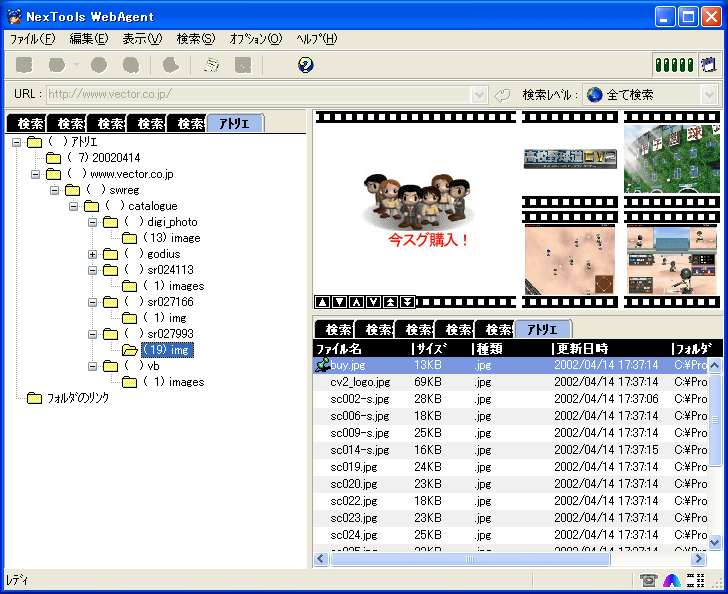Collapse the www.vector.co.jp tree node

tap(36, 174)
